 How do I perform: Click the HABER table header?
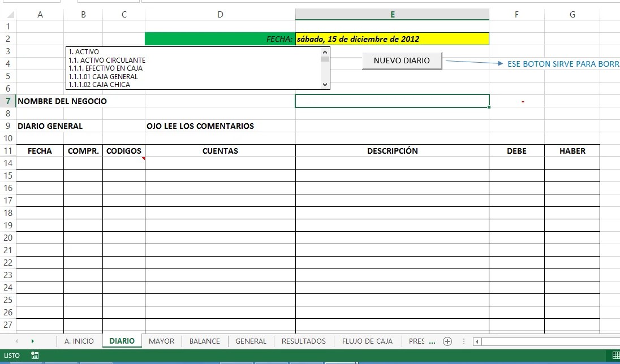pyautogui.click(x=572, y=151)
